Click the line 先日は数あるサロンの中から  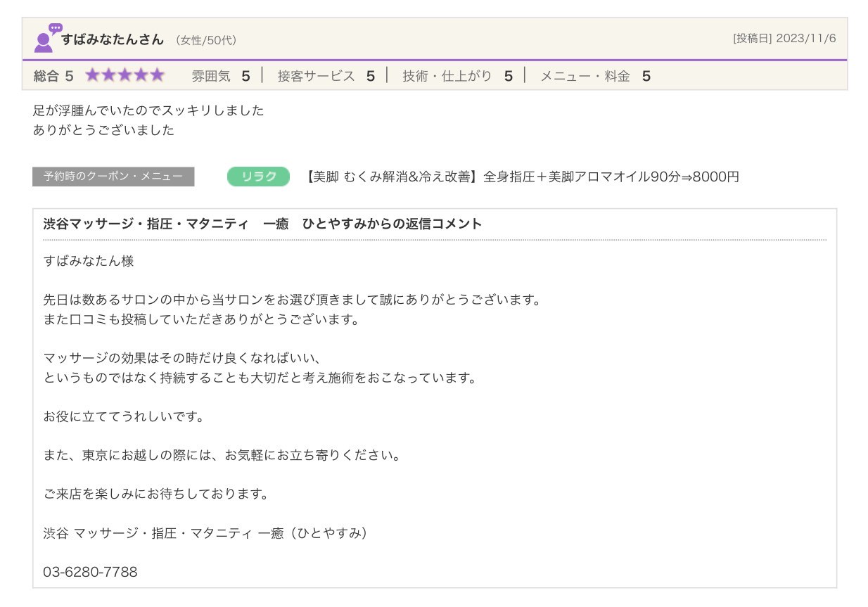tap(293, 300)
